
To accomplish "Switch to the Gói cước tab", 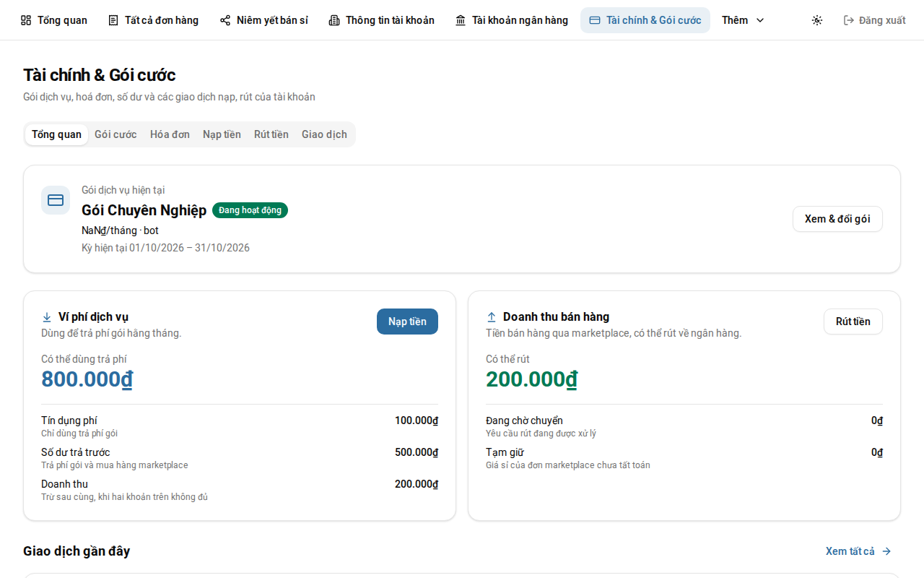I will point(115,134).
